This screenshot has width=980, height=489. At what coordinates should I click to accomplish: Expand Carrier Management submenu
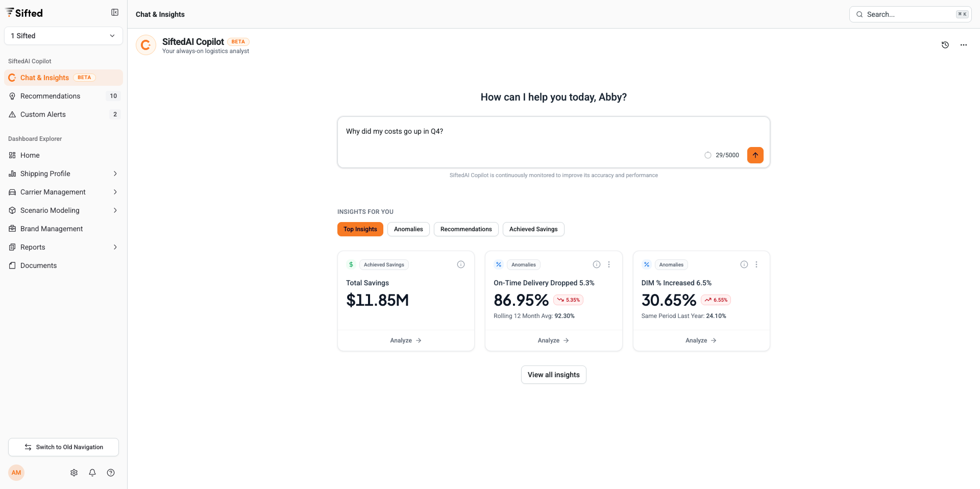pos(63,192)
